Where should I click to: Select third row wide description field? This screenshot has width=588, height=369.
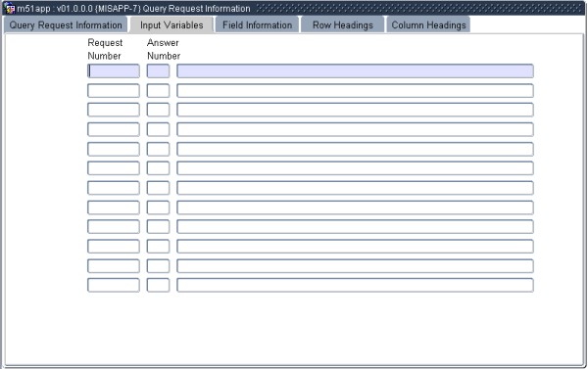pyautogui.click(x=355, y=110)
